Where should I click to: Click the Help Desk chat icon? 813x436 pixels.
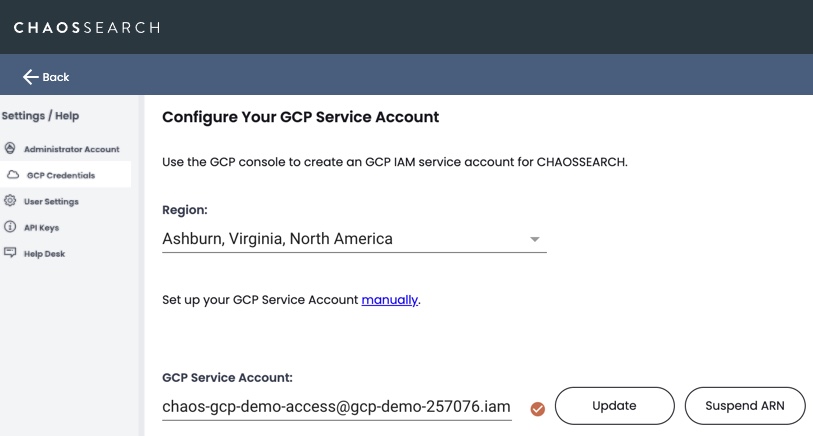[10, 252]
